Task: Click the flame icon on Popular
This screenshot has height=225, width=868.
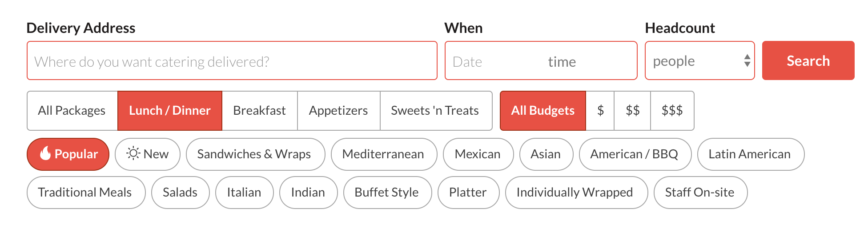Action: pyautogui.click(x=45, y=154)
